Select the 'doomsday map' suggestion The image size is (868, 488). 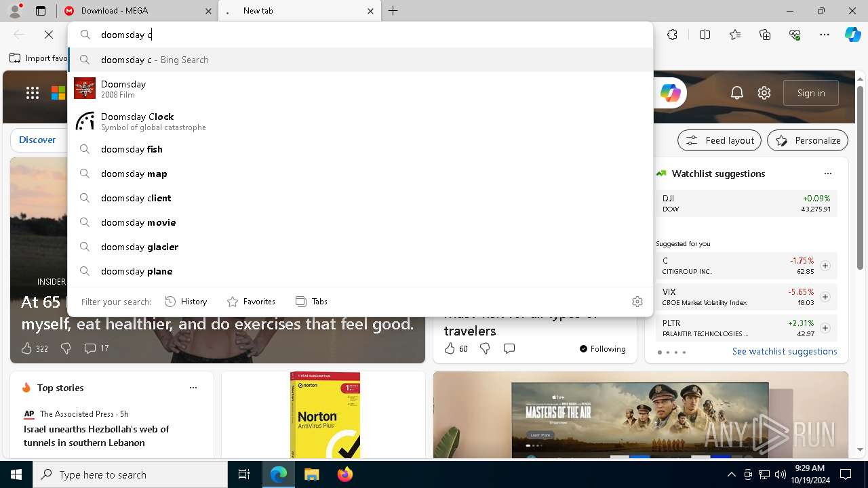360,174
